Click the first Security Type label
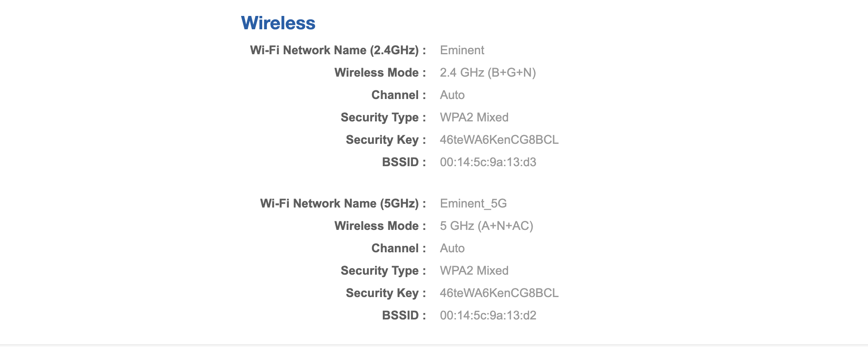 [x=383, y=118]
